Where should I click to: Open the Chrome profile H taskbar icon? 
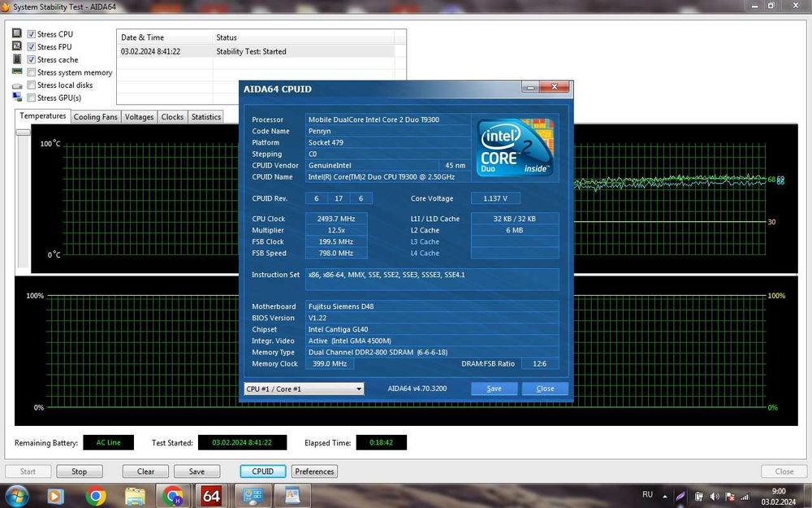[172, 497]
